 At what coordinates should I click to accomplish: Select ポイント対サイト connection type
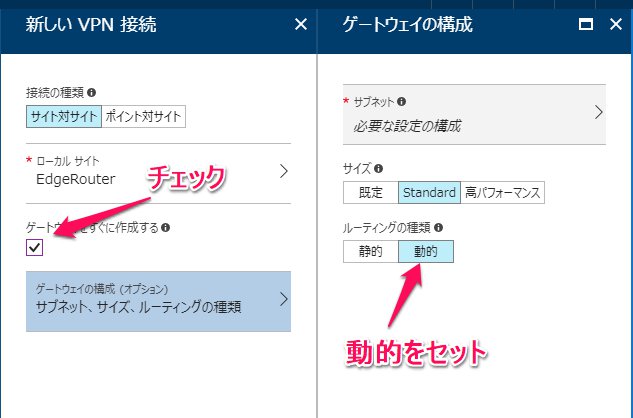tap(143, 116)
